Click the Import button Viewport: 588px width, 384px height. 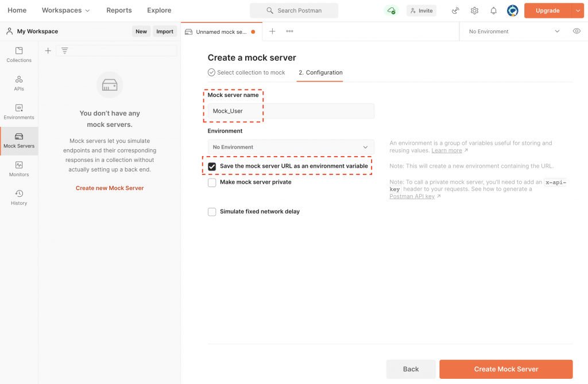pyautogui.click(x=165, y=32)
